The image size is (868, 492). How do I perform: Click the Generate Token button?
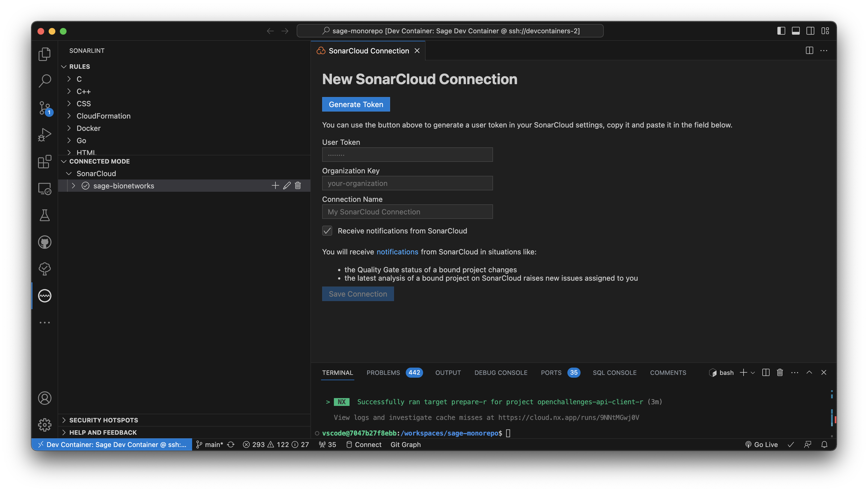point(356,104)
